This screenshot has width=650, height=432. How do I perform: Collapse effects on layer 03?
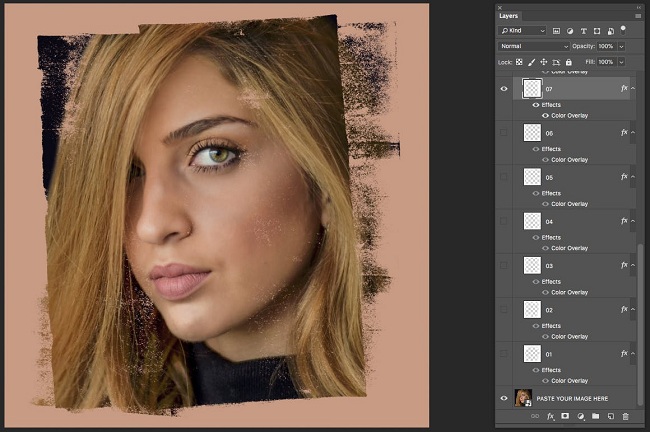pos(633,266)
